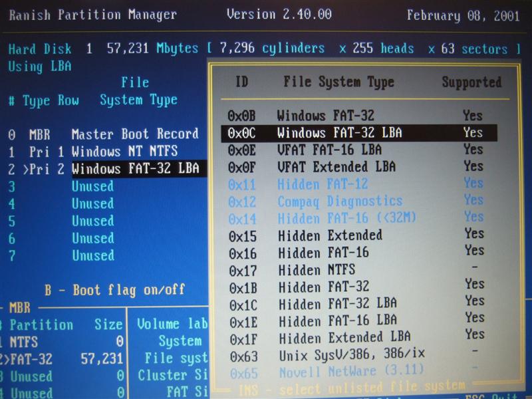The image size is (532, 399).
Task: Select 0x1E Hidden FAT-16 LBA entry
Action: 356,321
